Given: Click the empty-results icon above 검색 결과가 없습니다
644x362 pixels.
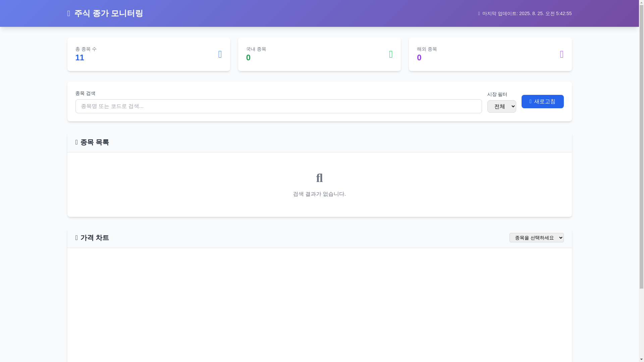Looking at the screenshot, I should (319, 178).
